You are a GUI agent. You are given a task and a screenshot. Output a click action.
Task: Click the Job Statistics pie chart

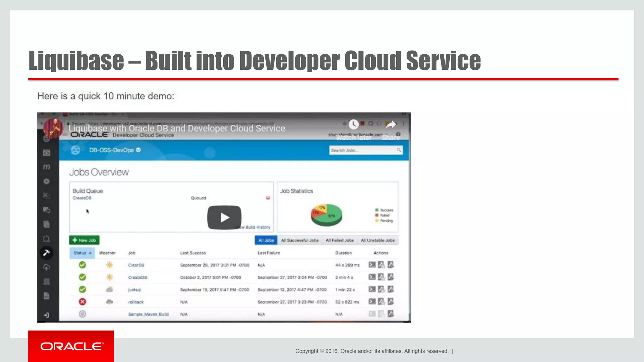coord(326,215)
